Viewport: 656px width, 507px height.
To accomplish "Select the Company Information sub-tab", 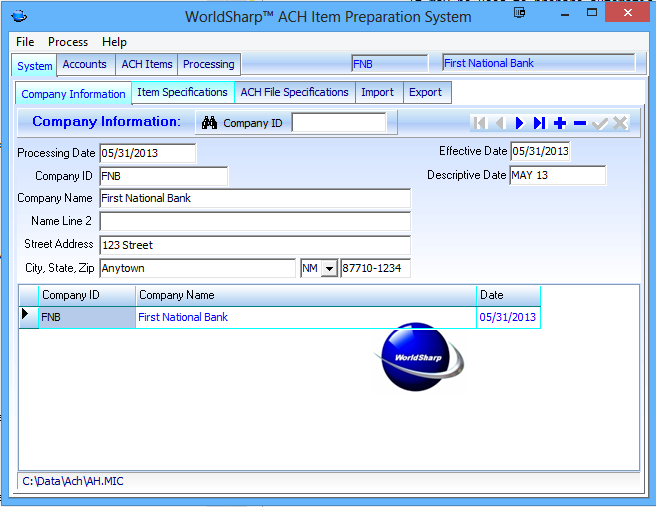I will tap(73, 94).
